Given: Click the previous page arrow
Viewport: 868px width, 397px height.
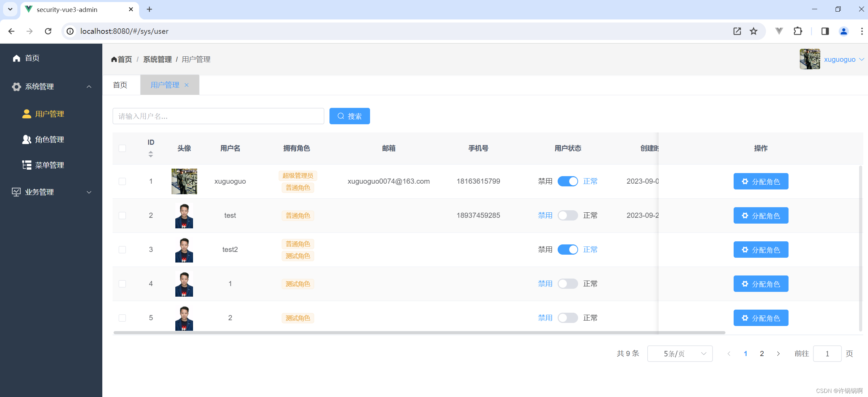Looking at the screenshot, I should pos(729,354).
